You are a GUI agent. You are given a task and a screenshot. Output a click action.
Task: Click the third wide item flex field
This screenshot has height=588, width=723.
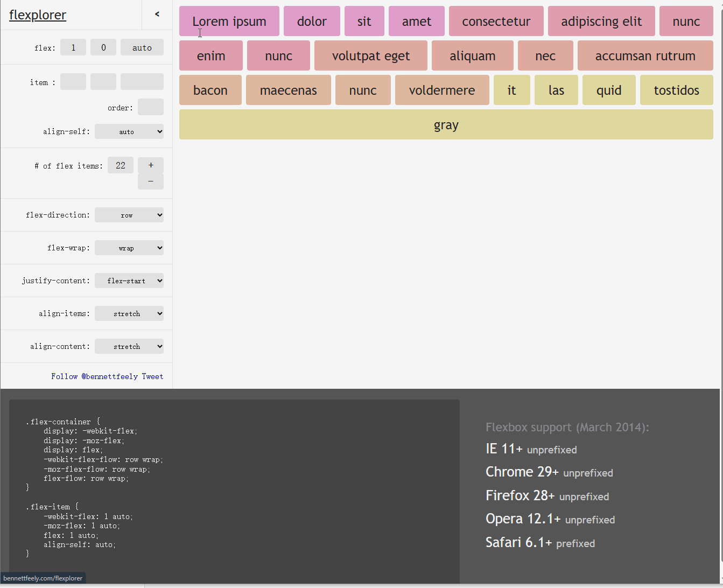pos(142,82)
